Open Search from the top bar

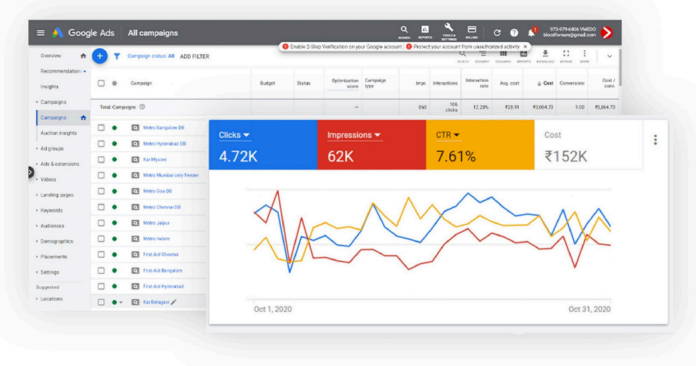click(x=404, y=31)
